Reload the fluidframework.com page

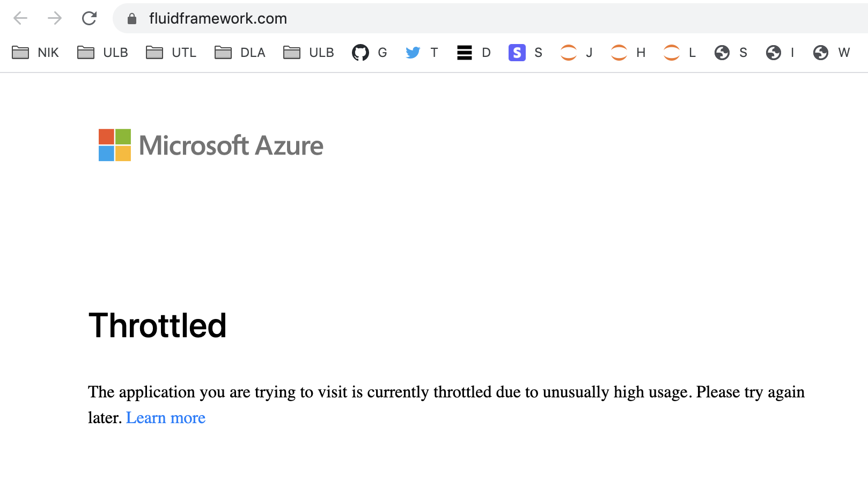point(89,18)
